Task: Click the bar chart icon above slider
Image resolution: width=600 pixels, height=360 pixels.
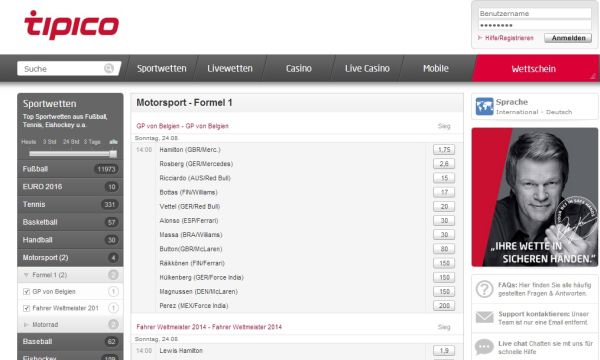Action: pos(113,142)
